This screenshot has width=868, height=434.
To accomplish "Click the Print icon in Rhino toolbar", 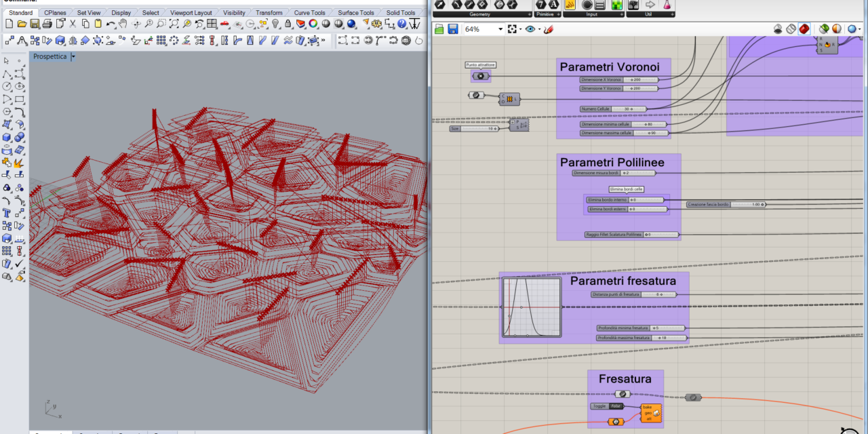I will coord(47,24).
